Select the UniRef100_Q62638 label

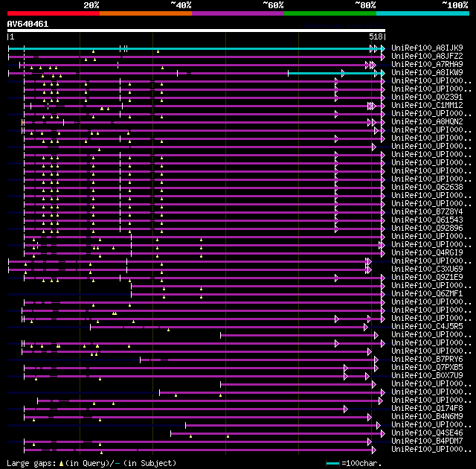tap(427, 187)
